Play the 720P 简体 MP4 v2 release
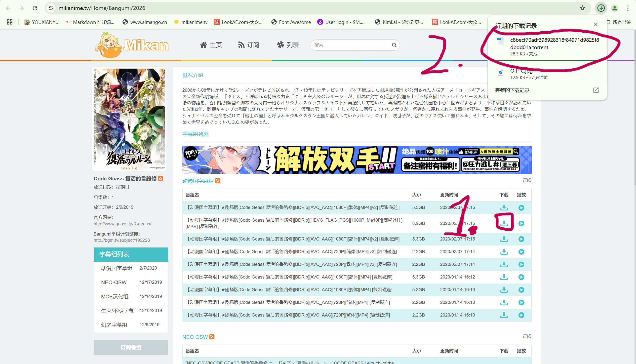 coord(521,252)
